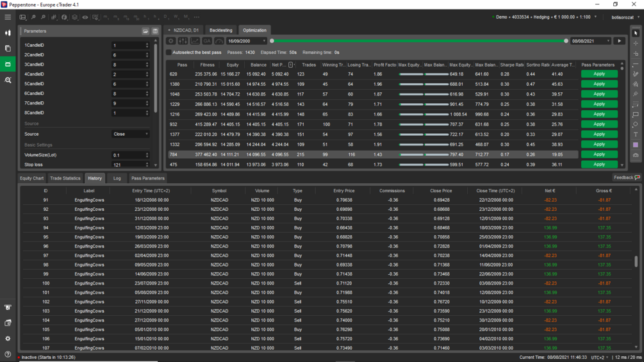Load parameters with the open-folder icon
Image resolution: width=644 pixels, height=362 pixels.
pyautogui.click(x=145, y=31)
